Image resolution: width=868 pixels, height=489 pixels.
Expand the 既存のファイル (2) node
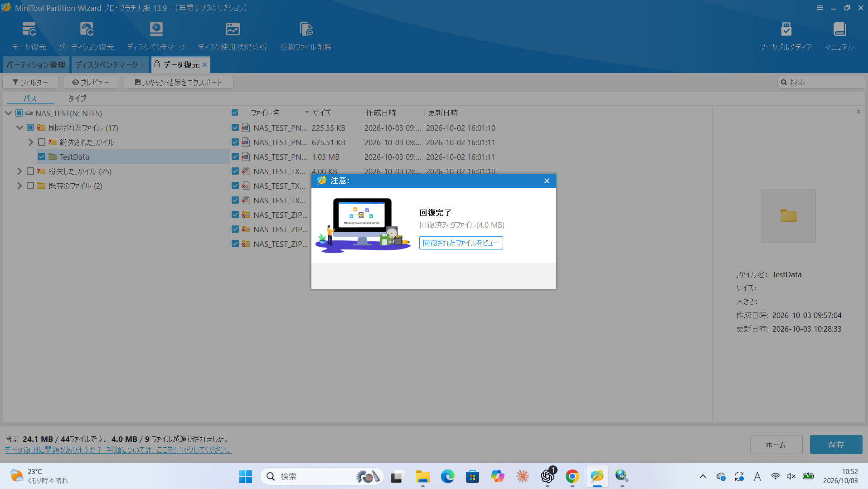19,186
